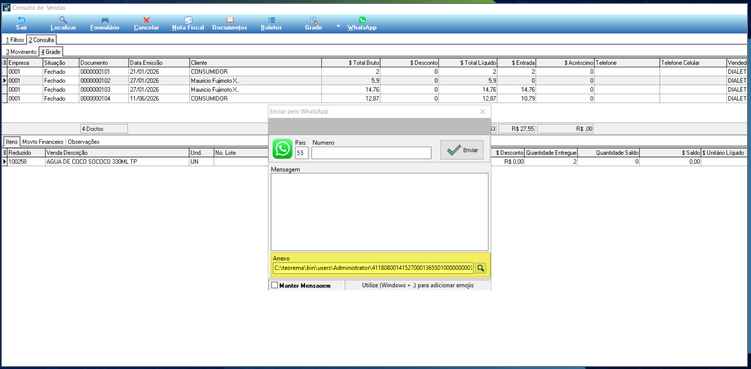
Task: Open the Observações tab
Action: tap(83, 142)
